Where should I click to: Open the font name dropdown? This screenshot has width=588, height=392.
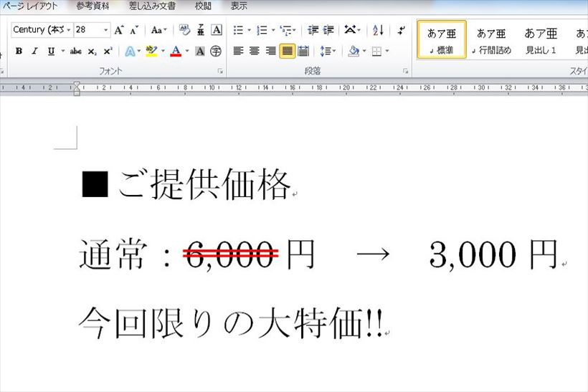tap(69, 30)
